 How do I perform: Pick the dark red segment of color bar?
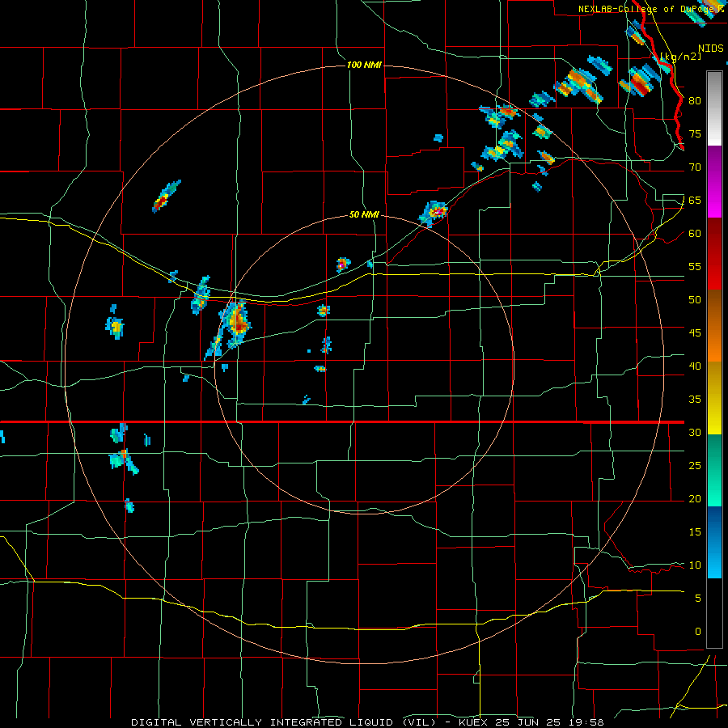(714, 253)
